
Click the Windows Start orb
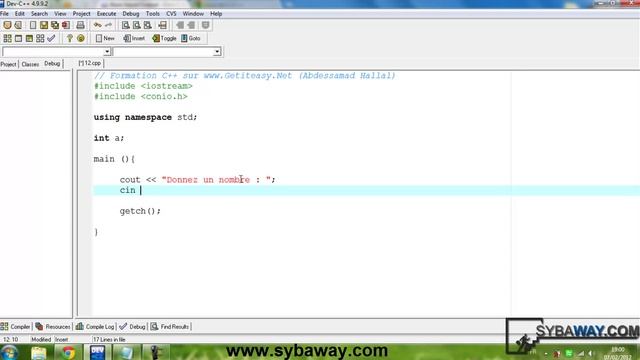(9, 352)
